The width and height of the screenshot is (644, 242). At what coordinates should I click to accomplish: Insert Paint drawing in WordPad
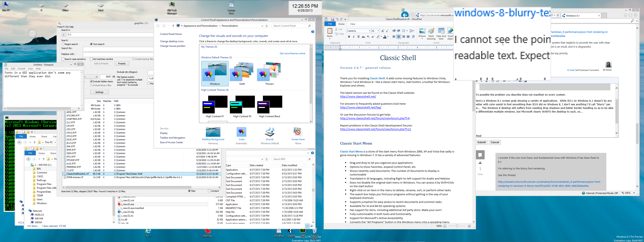point(431,34)
